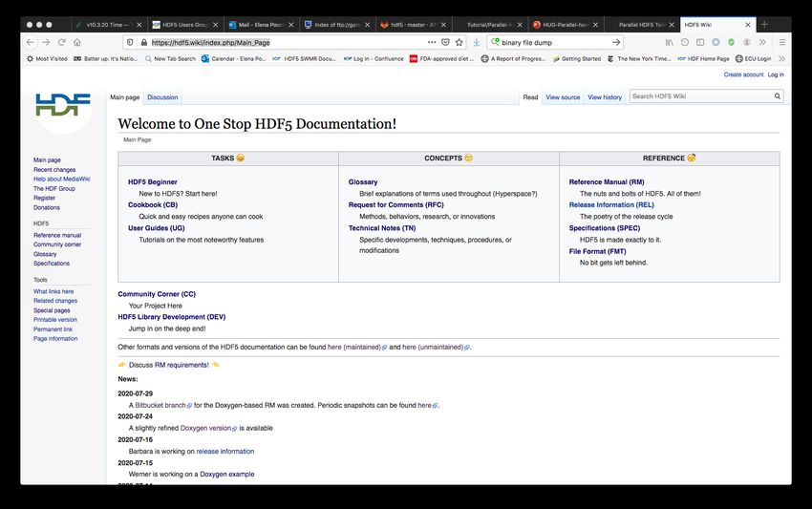Open the browser home page icon
The height and width of the screenshot is (509, 812).
click(77, 42)
